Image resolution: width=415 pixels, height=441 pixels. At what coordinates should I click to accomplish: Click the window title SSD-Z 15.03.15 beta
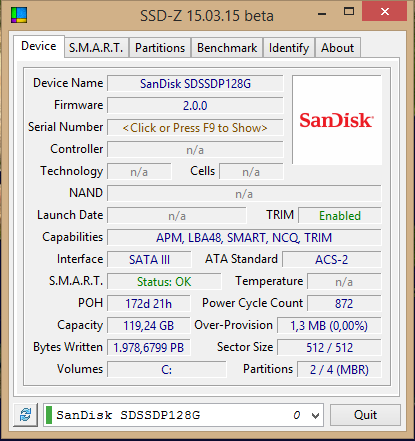(x=207, y=16)
